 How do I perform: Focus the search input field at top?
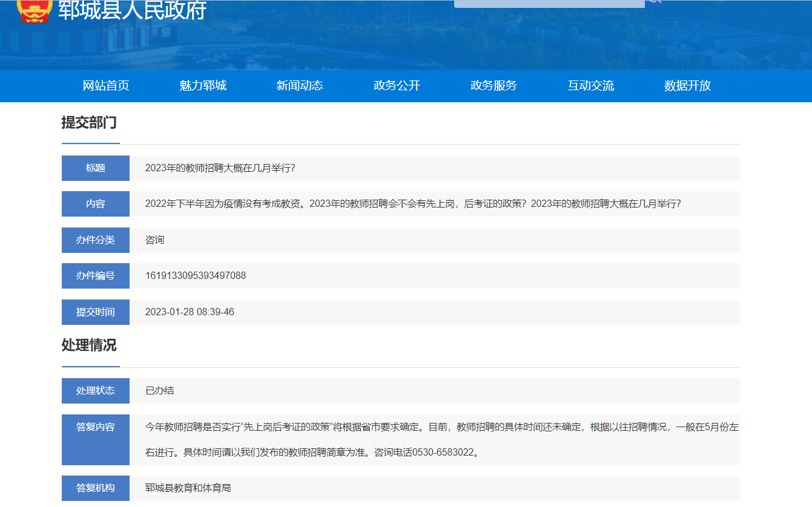point(549,3)
